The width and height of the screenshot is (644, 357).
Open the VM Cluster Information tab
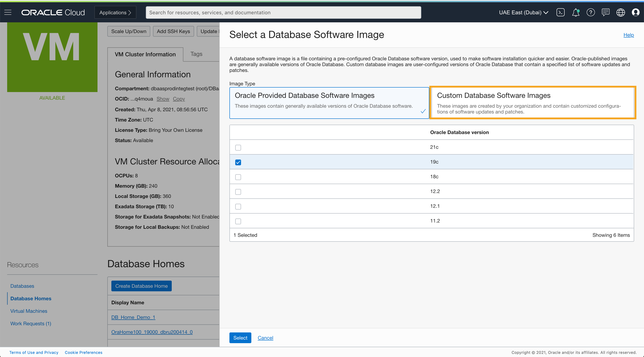pyautogui.click(x=145, y=54)
